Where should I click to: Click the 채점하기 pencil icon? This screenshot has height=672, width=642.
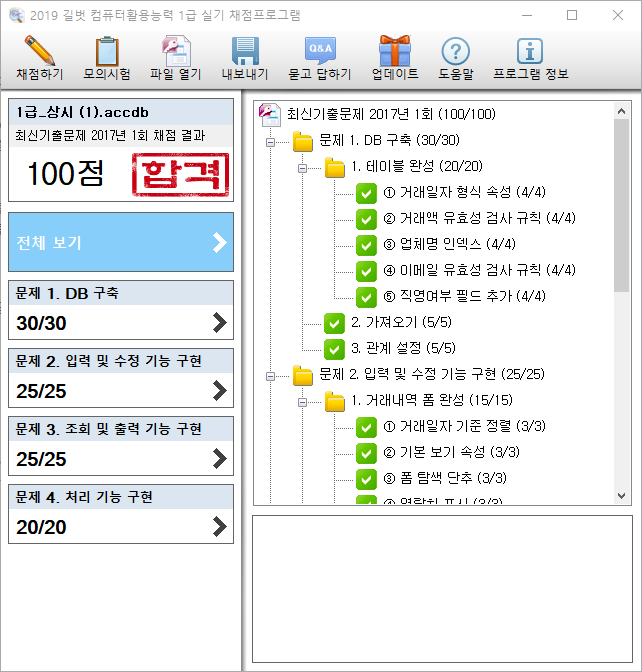(x=39, y=50)
